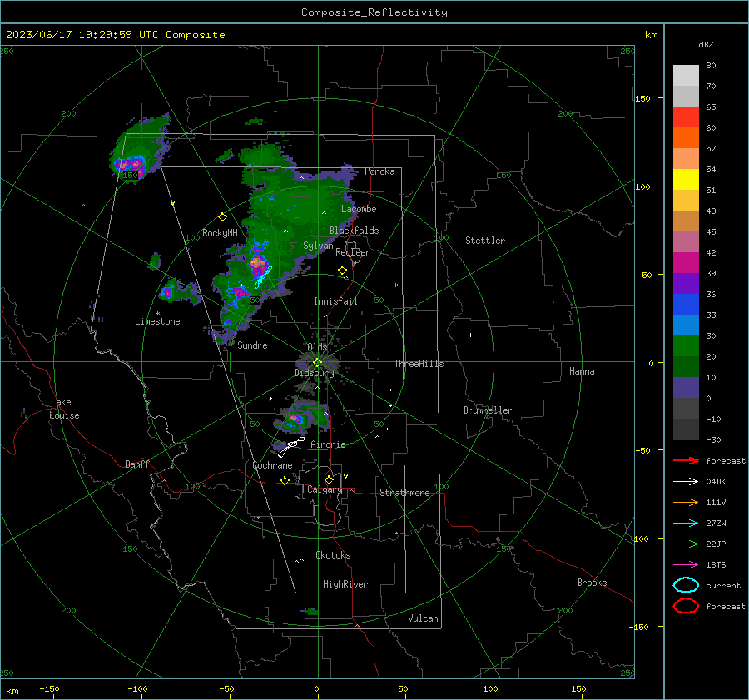The image size is (749, 700).
Task: Click the Okotoks label
Action: (333, 555)
